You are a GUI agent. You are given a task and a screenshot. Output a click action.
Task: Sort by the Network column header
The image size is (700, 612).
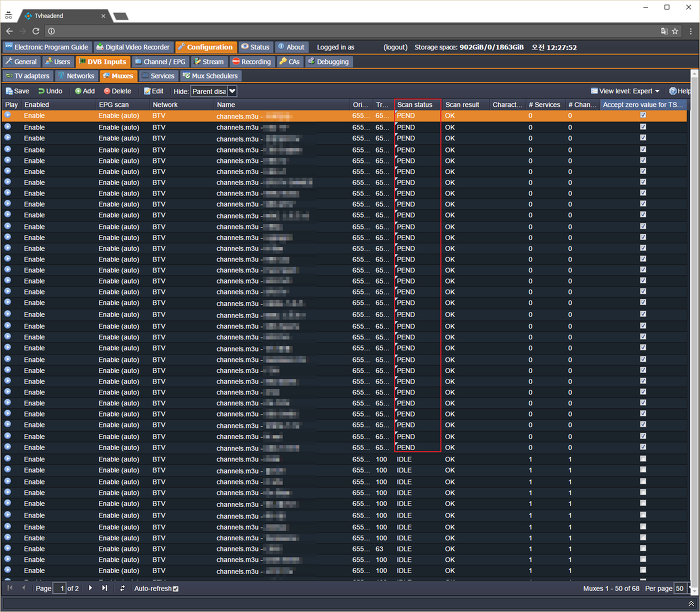181,104
